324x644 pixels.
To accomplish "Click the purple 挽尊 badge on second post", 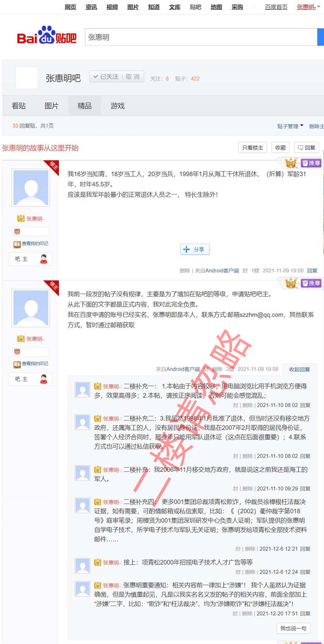I will click(x=311, y=283).
